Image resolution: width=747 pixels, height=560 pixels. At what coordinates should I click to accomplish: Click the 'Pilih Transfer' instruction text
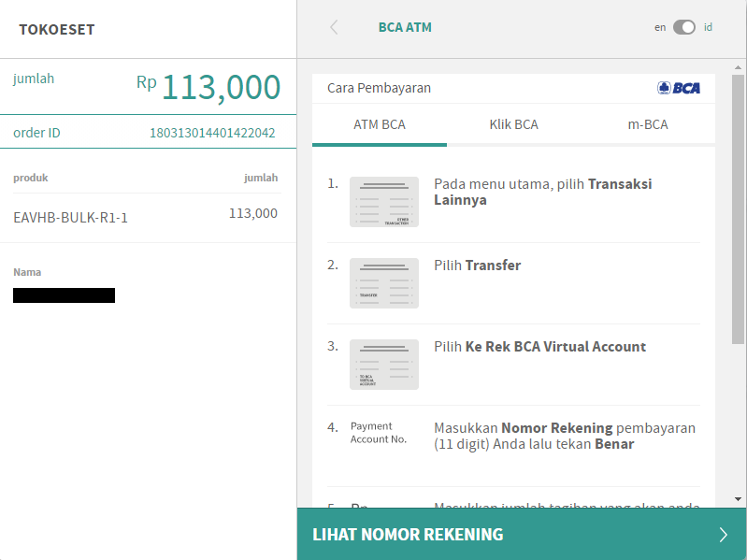(x=478, y=266)
